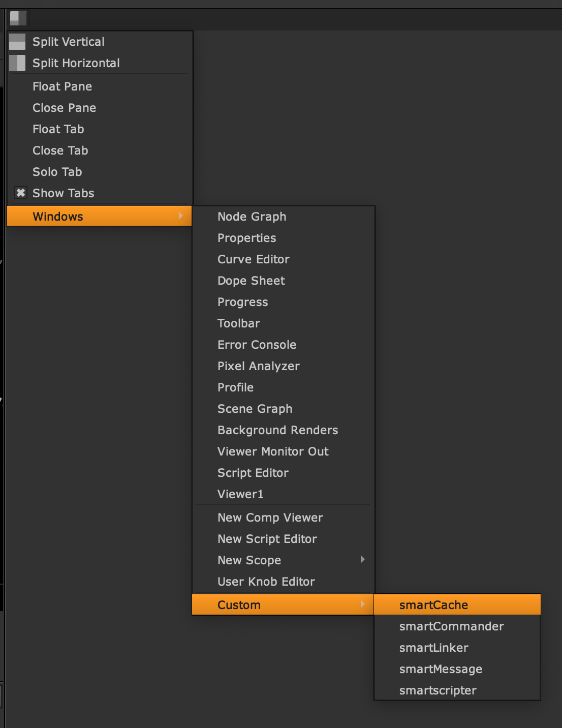Create a New Comp Viewer
The image size is (562, 728).
pos(270,518)
